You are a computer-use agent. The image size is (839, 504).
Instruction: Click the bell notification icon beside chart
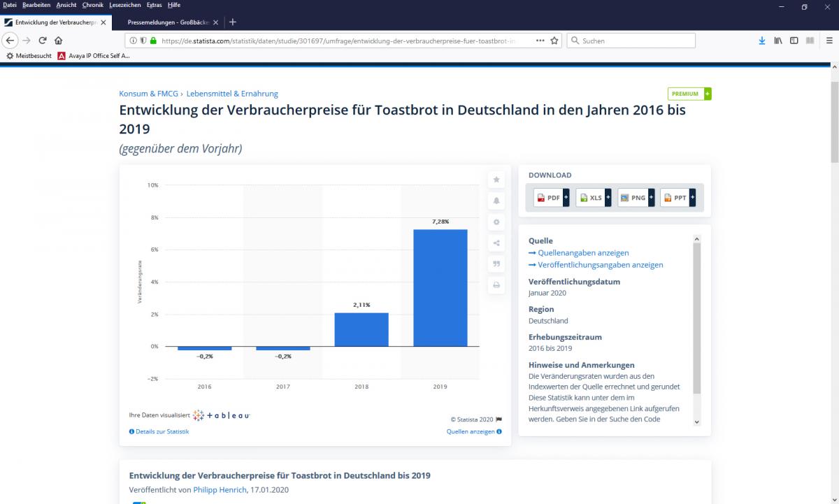(x=496, y=201)
